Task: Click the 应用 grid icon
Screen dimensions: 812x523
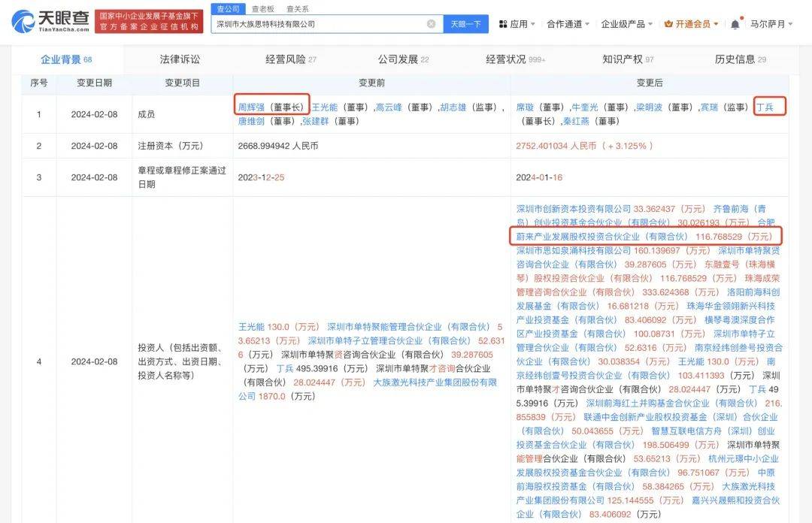Action: coord(502,24)
